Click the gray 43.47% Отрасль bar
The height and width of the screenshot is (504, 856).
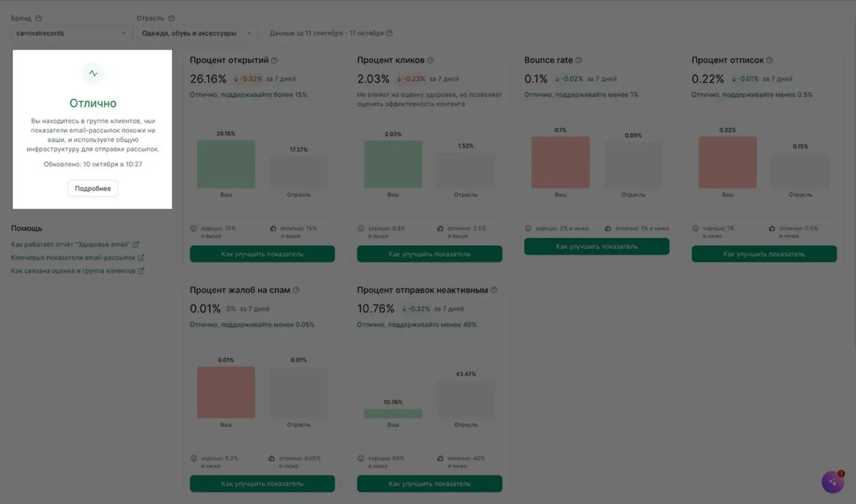466,399
